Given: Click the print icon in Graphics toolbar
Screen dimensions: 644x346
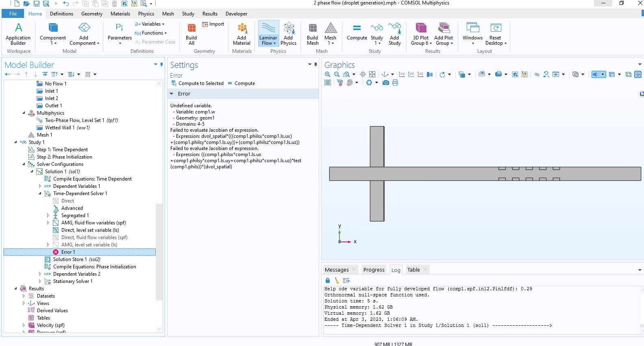Looking at the screenshot, I should pos(395,83).
